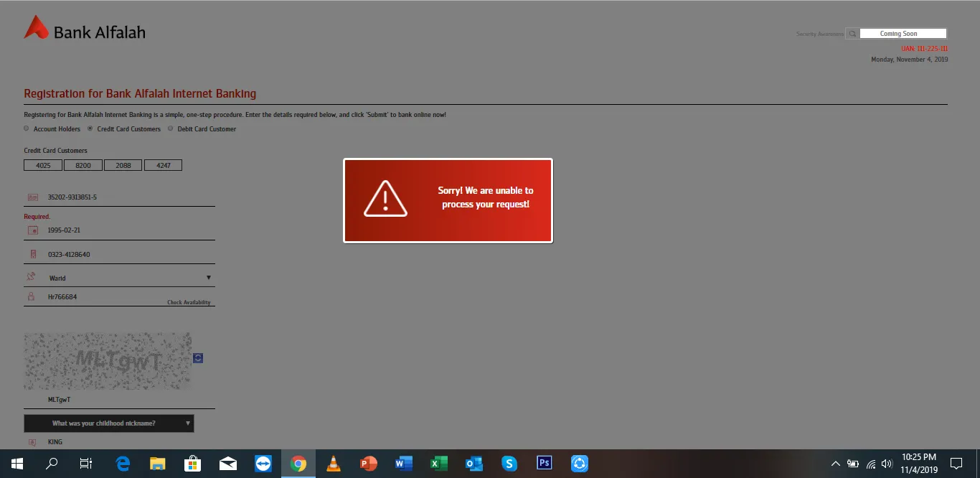Open Google Chrome from the taskbar

tap(298, 464)
